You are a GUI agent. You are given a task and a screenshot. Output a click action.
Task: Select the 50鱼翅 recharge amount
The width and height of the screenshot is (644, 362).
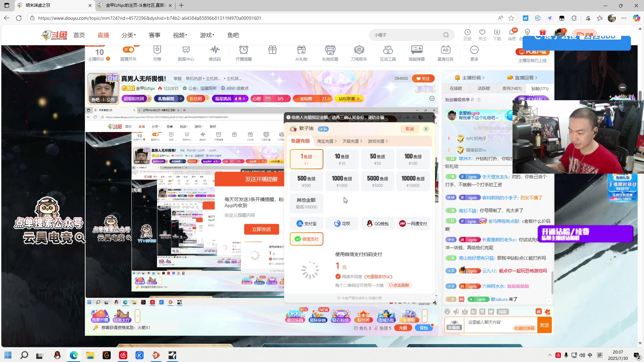point(377,159)
